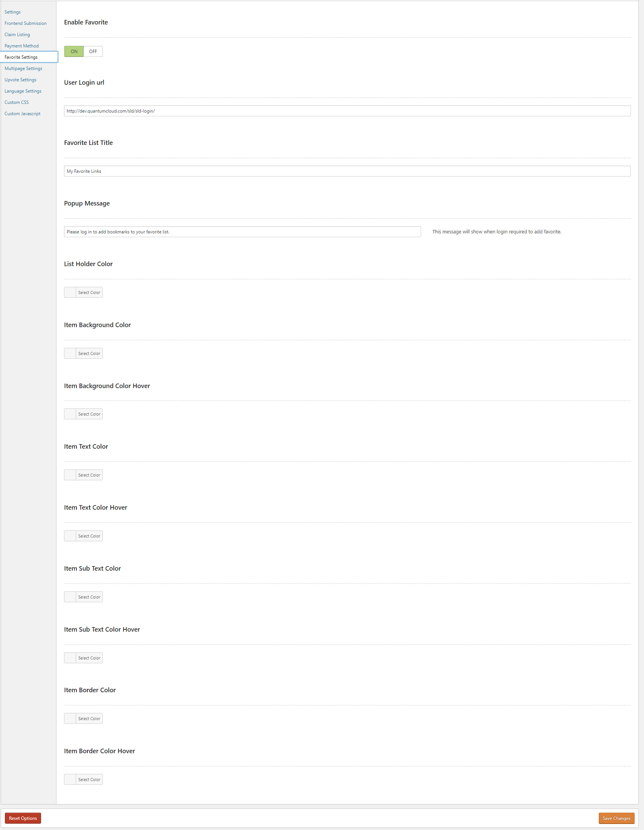Open Multipage Settings section

23,69
